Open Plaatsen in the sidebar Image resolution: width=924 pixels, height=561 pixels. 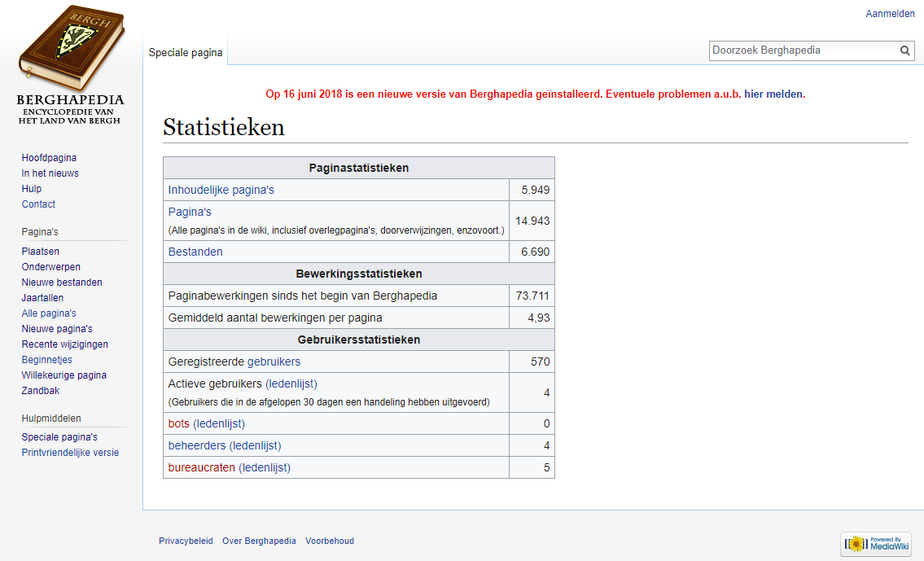click(x=41, y=251)
